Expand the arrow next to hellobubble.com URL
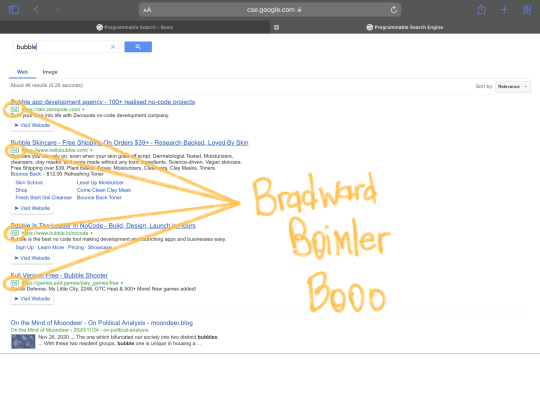 click(91, 150)
